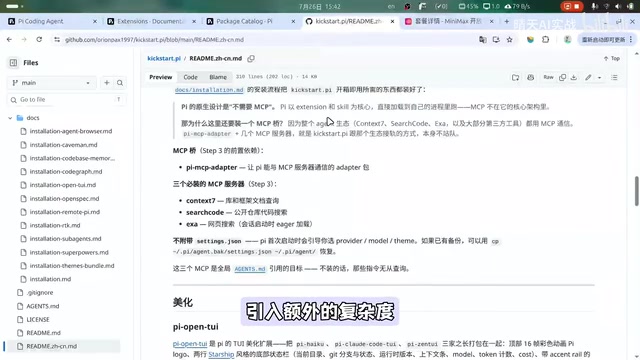Viewport: 640px width, 360px height.
Task: Open README.md in the file tree
Action: click(43, 333)
